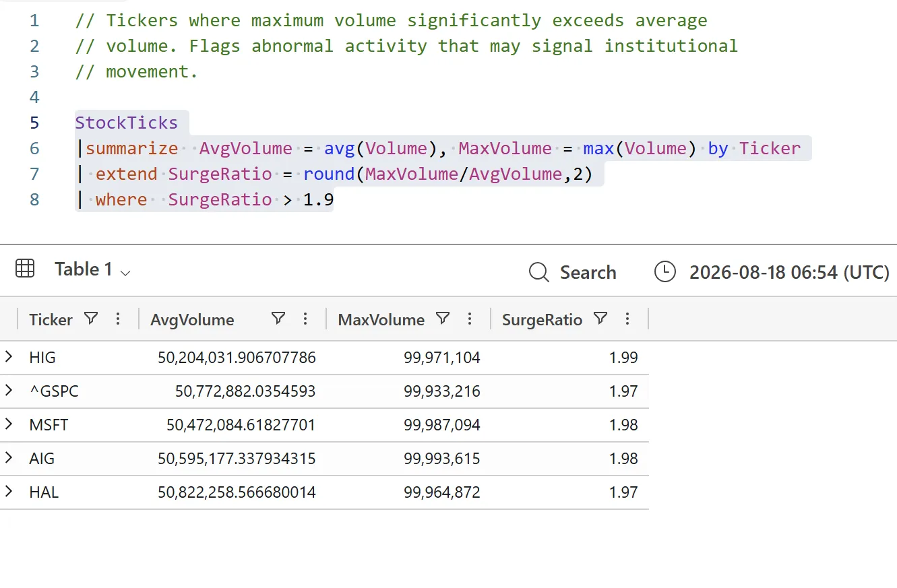Place cursor in the comment on line 1
897x588 pixels.
[392, 21]
